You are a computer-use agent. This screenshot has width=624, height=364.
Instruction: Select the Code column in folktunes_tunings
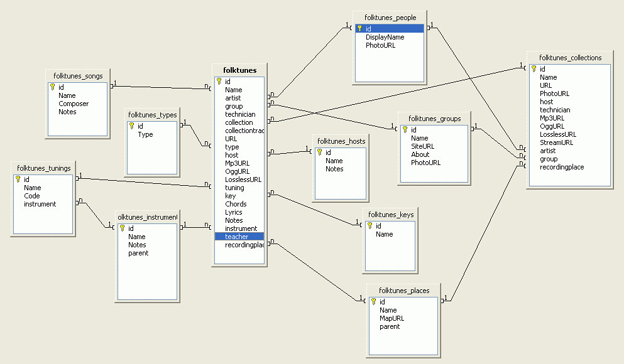[31, 196]
